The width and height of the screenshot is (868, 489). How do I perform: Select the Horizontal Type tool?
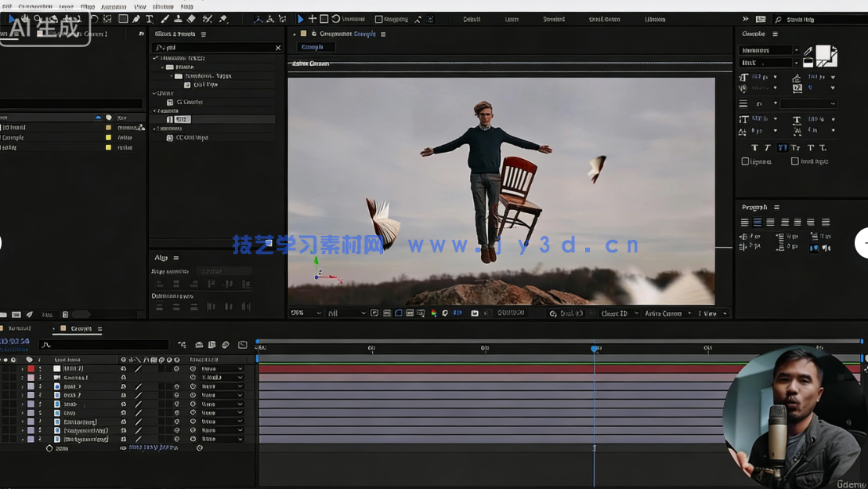[150, 19]
